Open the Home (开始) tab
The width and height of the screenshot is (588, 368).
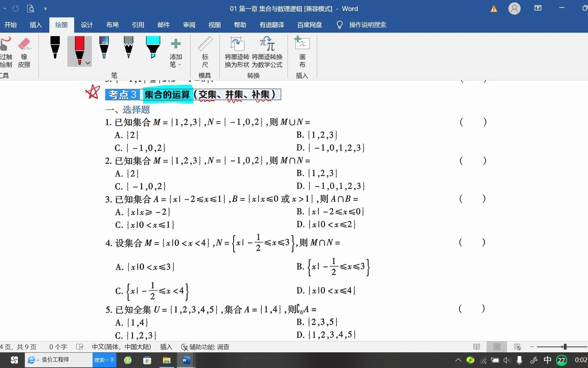(x=10, y=25)
